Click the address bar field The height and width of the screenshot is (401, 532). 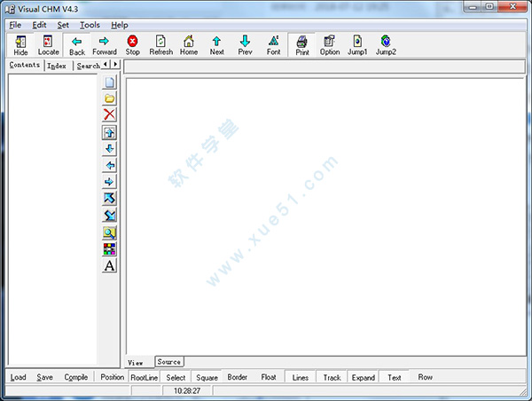tap(325, 67)
